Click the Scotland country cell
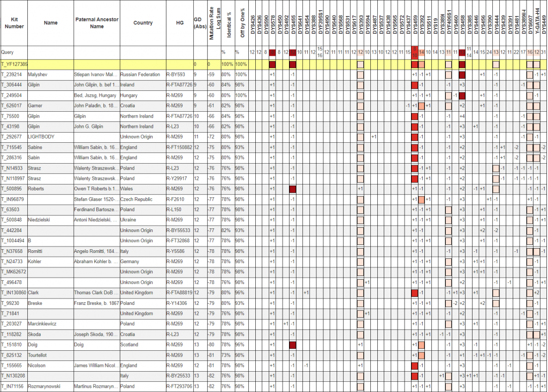This screenshot has height=392, width=548. coord(130,345)
